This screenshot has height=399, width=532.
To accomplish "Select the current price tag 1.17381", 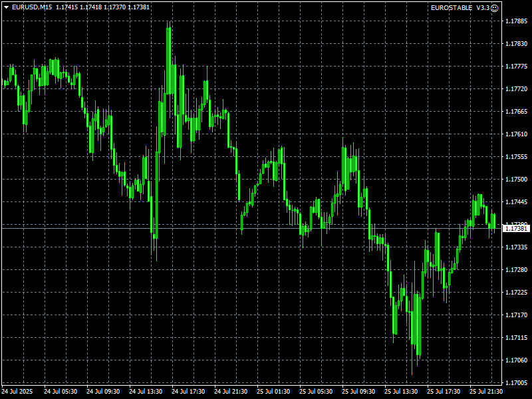I will [516, 228].
